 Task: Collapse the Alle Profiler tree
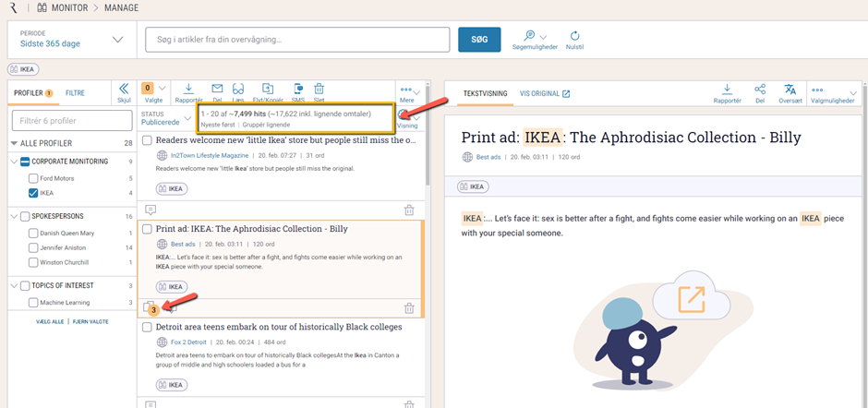14,143
